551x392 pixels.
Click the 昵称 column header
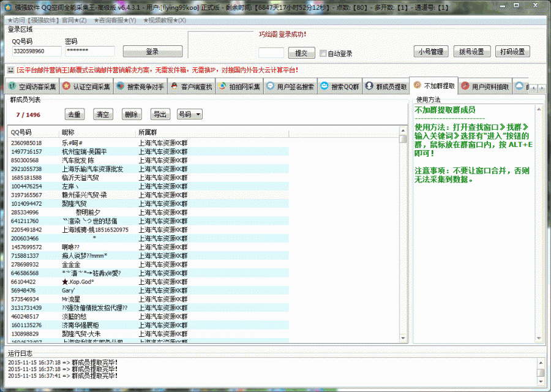tap(97, 132)
